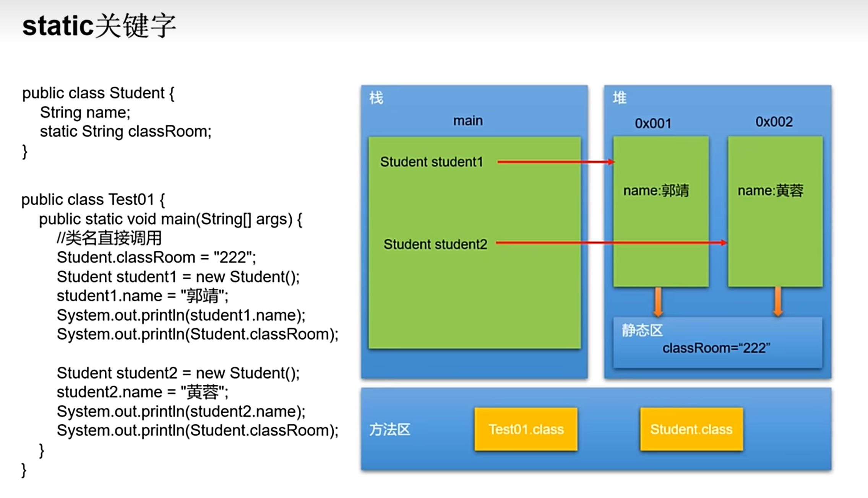The width and height of the screenshot is (868, 498).
Task: Click the 0x002 address label
Action: tap(774, 122)
